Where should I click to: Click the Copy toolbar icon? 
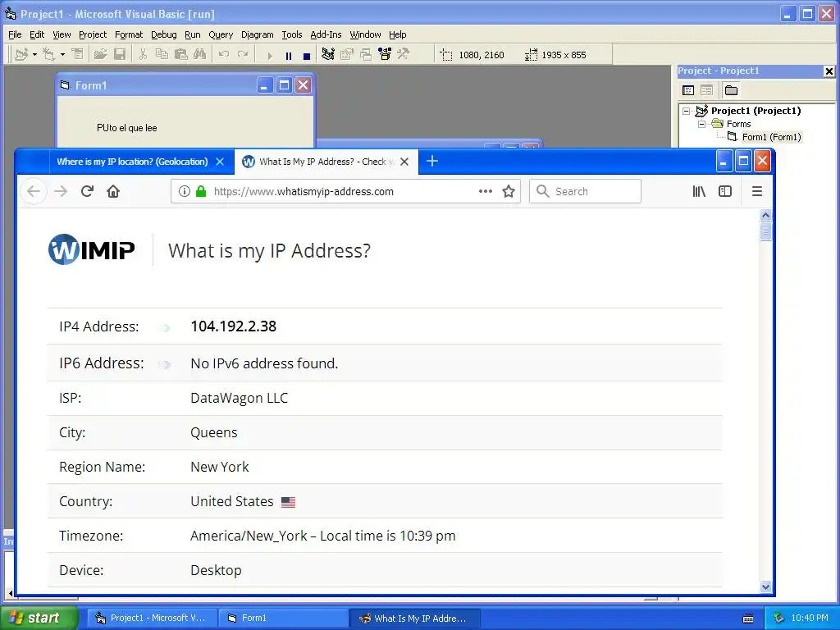(162, 55)
